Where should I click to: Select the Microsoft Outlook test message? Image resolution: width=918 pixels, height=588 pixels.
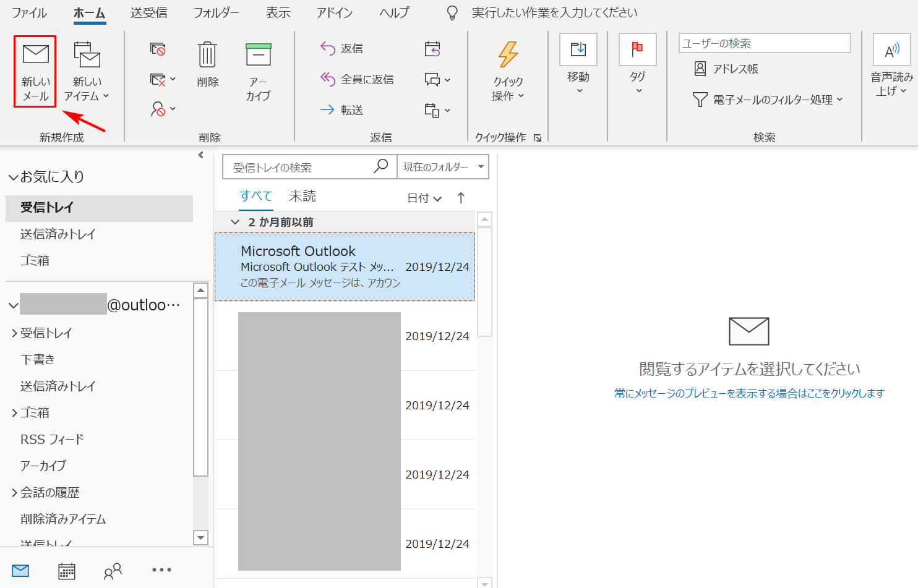(345, 266)
